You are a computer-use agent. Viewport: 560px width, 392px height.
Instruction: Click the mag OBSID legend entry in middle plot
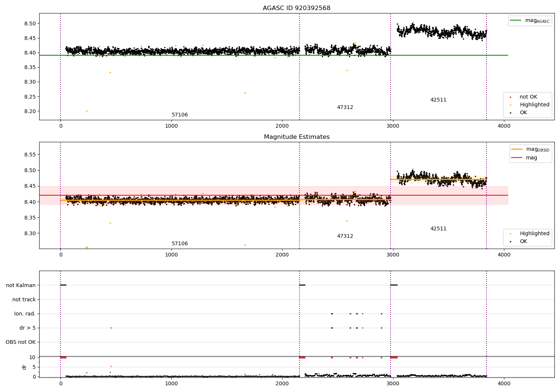pyautogui.click(x=531, y=149)
